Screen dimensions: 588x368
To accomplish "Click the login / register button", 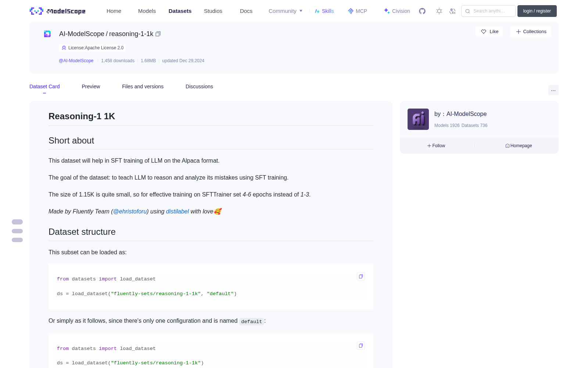I will (x=537, y=11).
